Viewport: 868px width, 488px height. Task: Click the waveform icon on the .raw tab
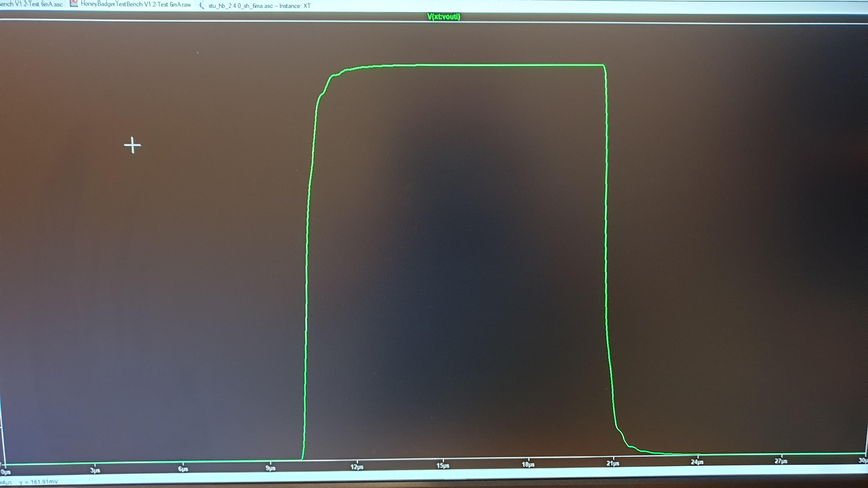click(73, 4)
